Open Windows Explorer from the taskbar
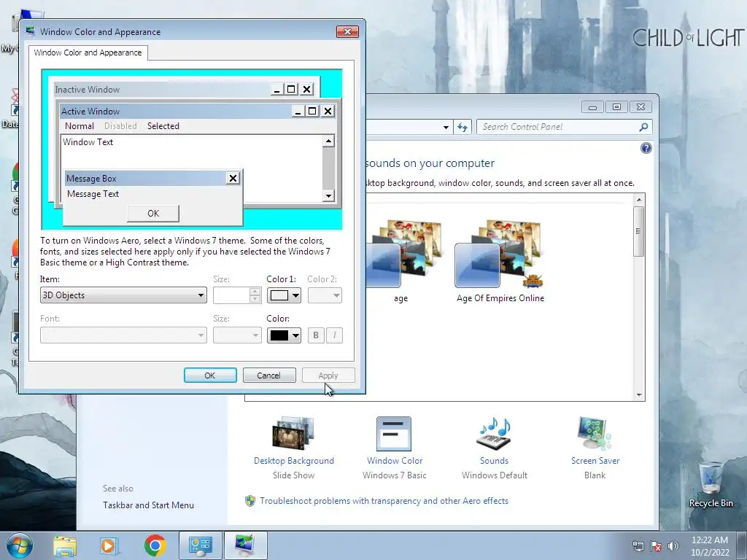 pos(65,546)
